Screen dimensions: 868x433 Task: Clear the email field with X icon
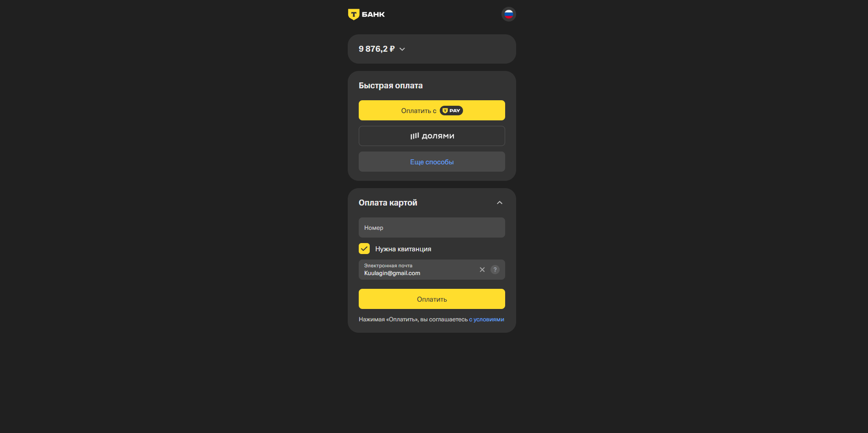[482, 270]
